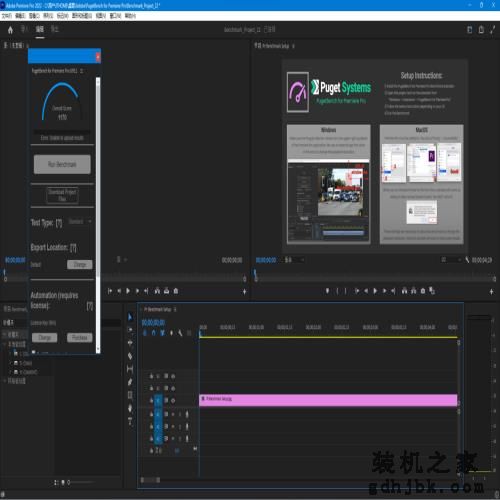The width and height of the screenshot is (500, 500).
Task: Click Lift button in Program monitor
Action: 404,291
